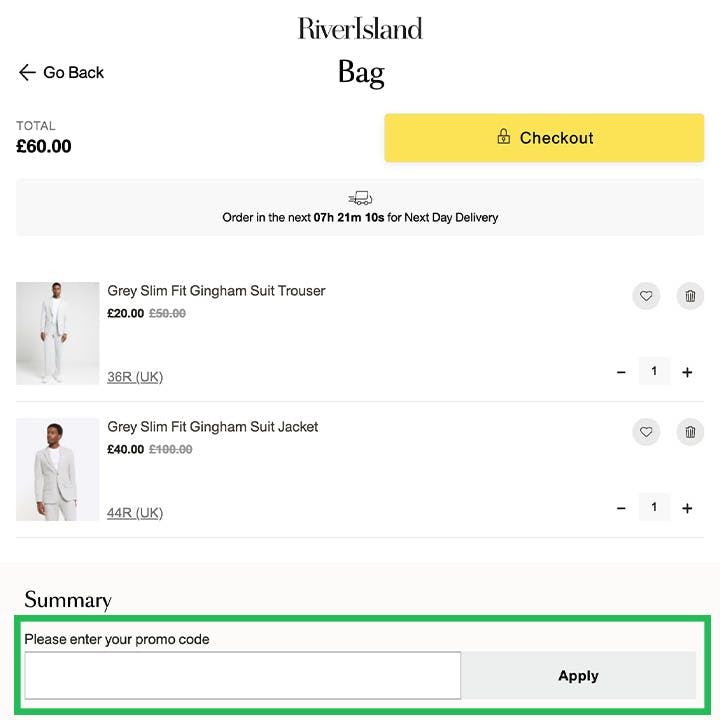Decrease quantity of Suit Trouser

pos(621,372)
